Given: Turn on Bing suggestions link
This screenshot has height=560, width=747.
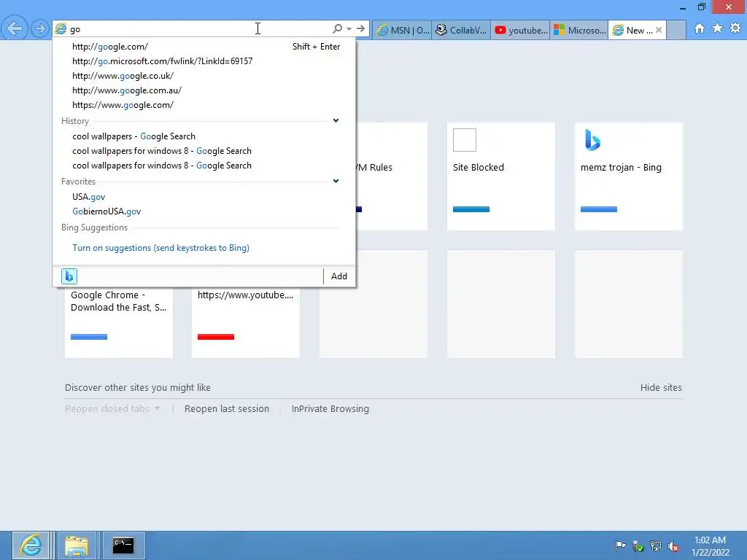Looking at the screenshot, I should pos(160,248).
